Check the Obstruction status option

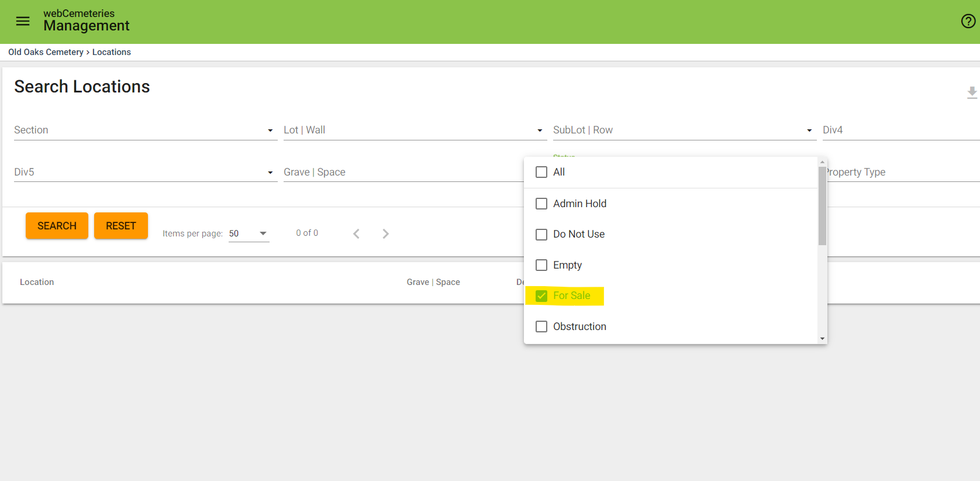coord(541,327)
